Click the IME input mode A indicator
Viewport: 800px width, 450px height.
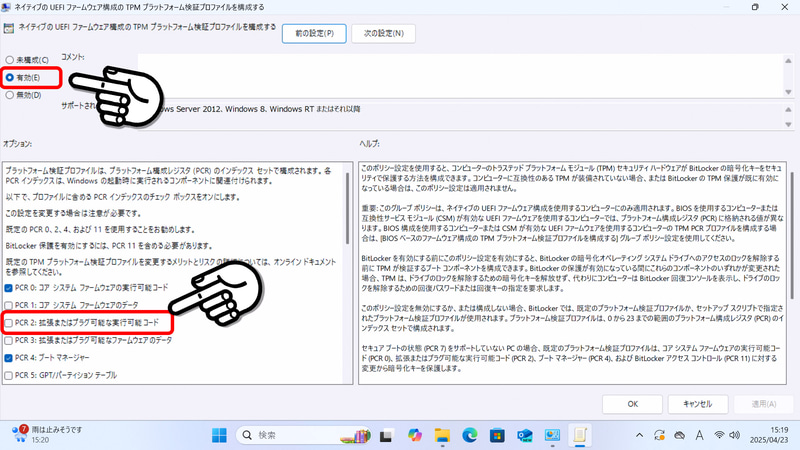699,435
